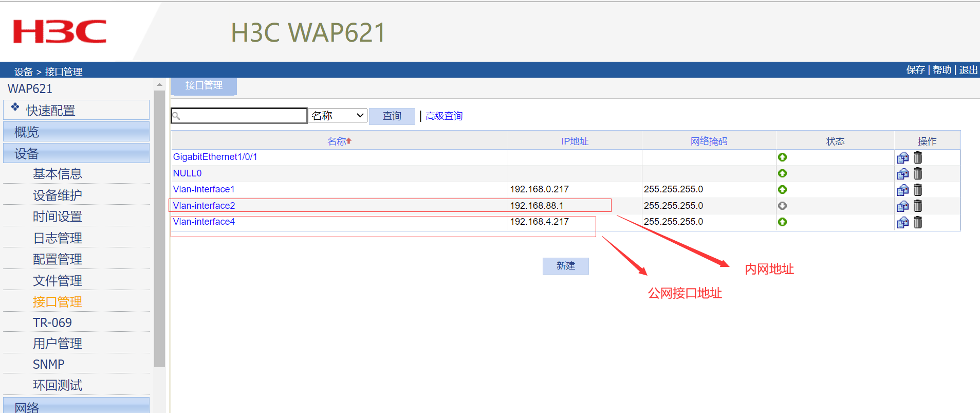Open NULL0 interface link
The height and width of the screenshot is (413, 980).
point(188,173)
